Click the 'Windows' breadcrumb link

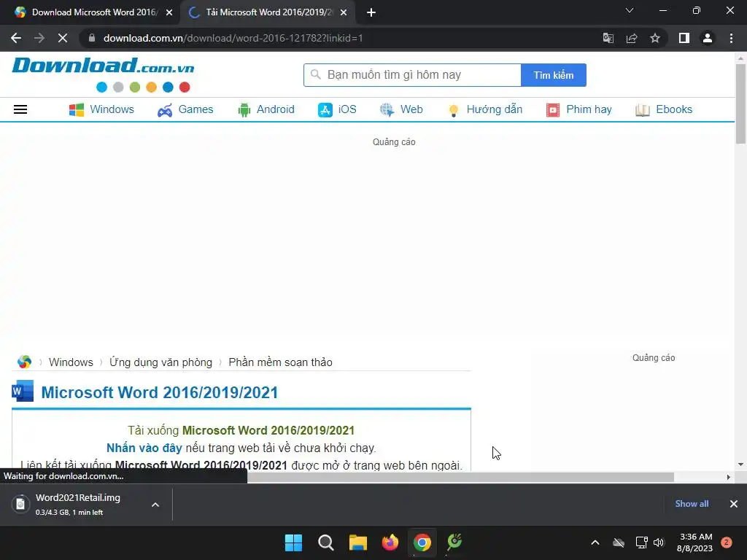[71, 362]
